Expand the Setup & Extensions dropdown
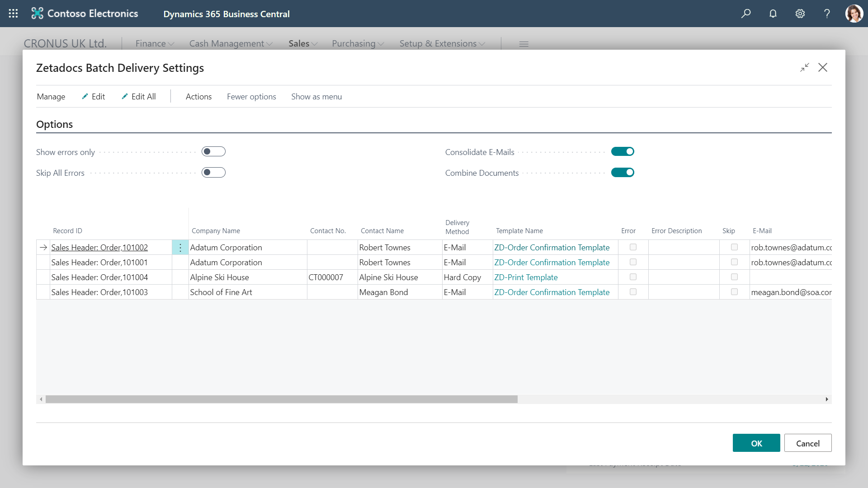The width and height of the screenshot is (868, 488). point(442,44)
